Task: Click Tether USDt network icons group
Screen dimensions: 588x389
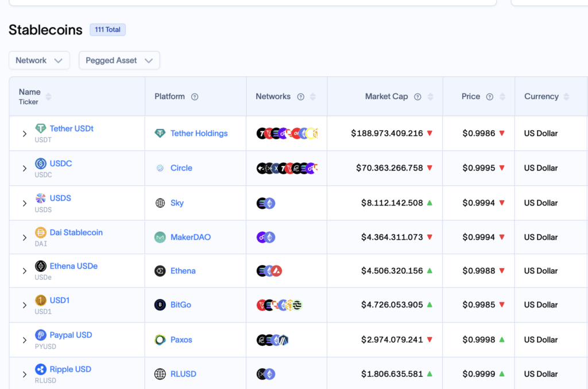Action: 287,133
